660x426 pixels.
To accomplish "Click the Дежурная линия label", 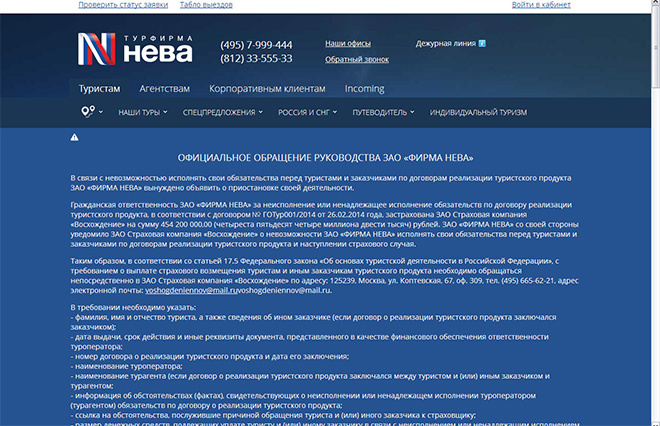I will pyautogui.click(x=446, y=43).
